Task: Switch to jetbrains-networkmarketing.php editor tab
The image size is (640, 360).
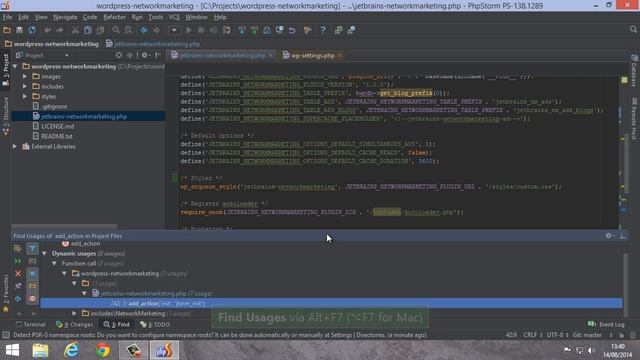Action: pyautogui.click(x=222, y=56)
